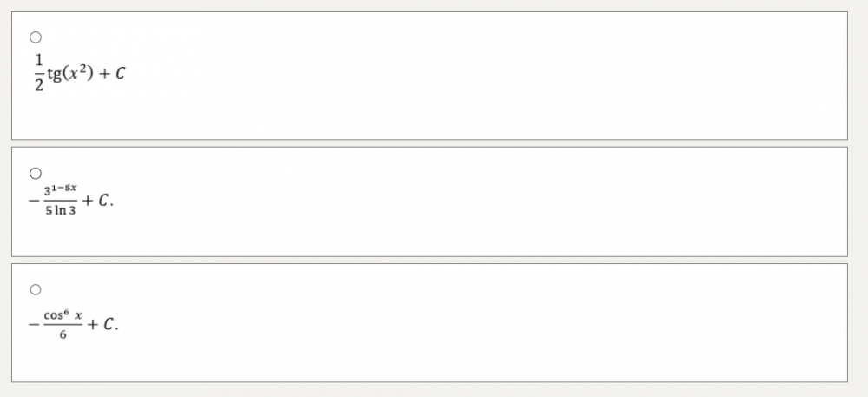
Task: Click the minus sign before the 3^(1-5x) fraction
Action: coord(33,201)
